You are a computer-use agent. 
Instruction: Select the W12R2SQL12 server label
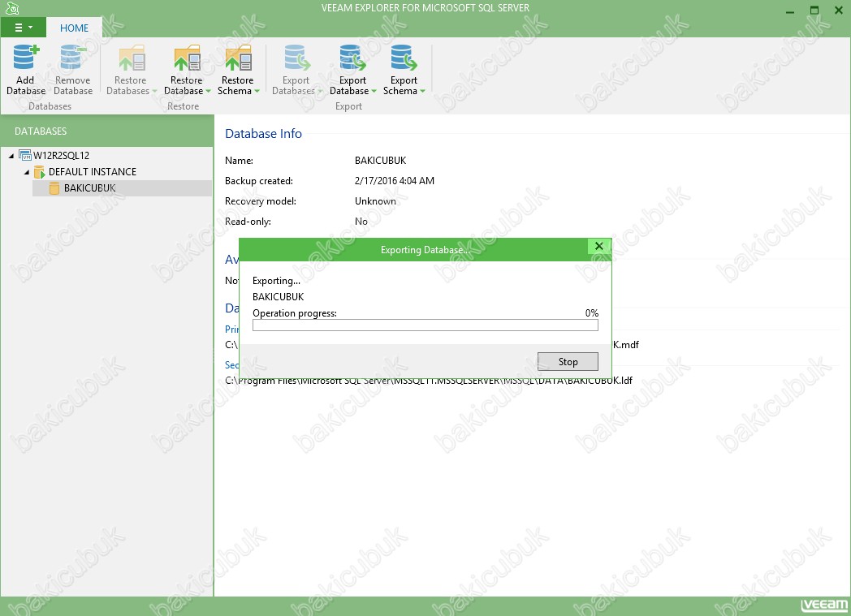(x=62, y=156)
